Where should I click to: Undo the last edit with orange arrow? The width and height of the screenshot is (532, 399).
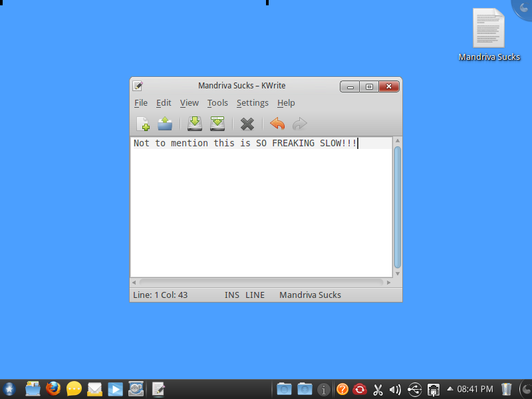[277, 124]
